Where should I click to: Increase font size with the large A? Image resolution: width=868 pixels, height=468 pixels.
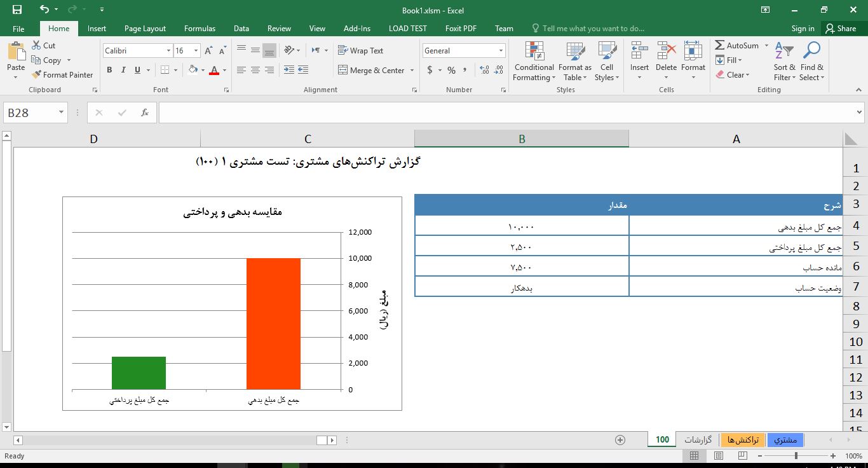click(208, 51)
